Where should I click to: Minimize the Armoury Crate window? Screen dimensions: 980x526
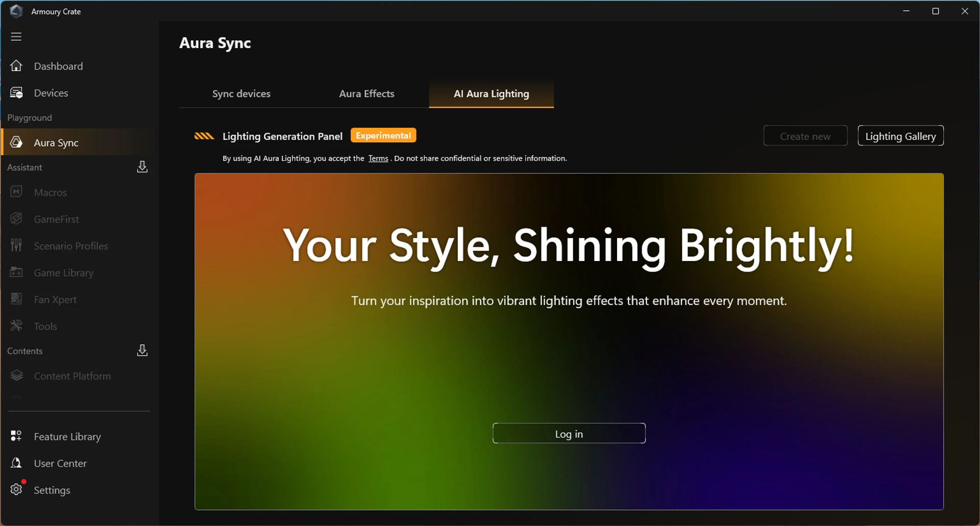906,11
